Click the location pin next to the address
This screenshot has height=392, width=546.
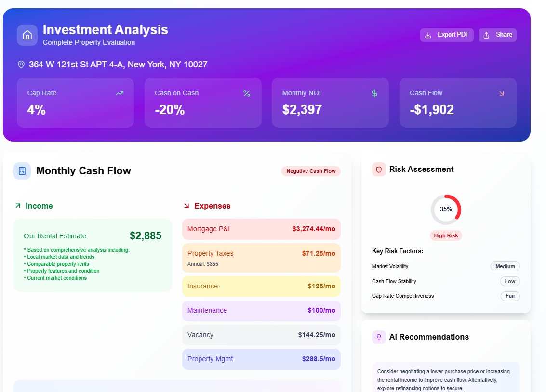20,64
